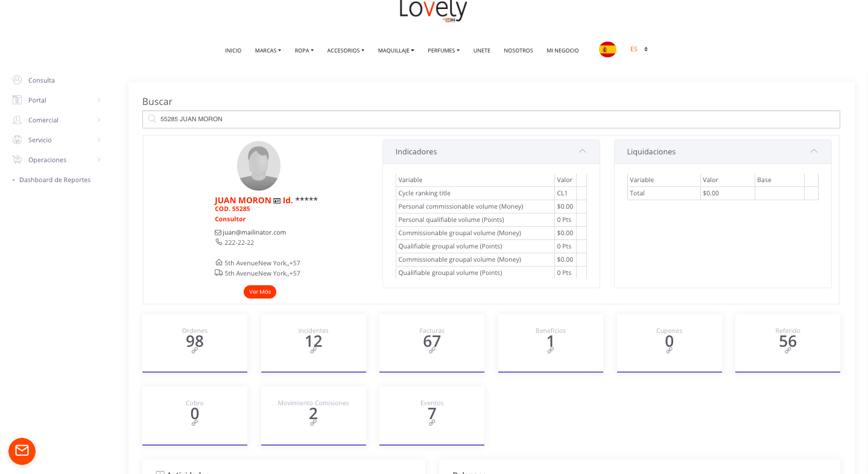
Task: Open the link icon under Incidentes 12
Action: pos(314,350)
